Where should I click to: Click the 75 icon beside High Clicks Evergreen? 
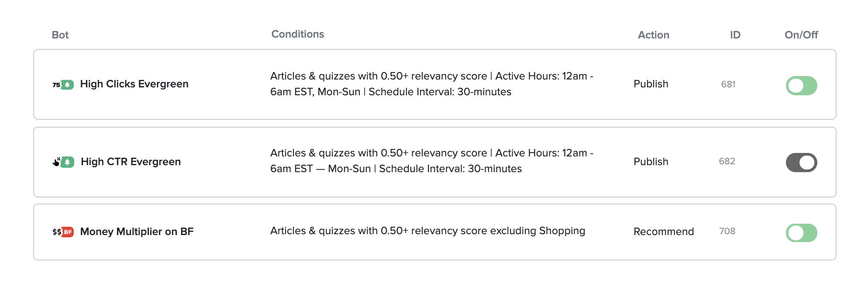56,85
